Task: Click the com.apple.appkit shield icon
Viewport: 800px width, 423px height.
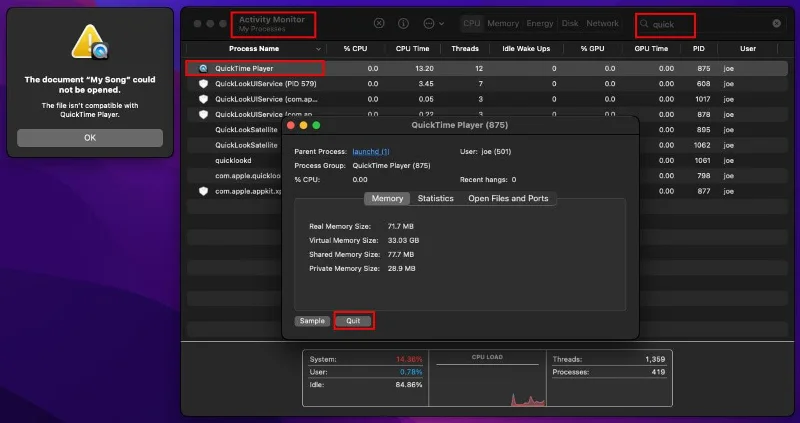Action: 203,190
